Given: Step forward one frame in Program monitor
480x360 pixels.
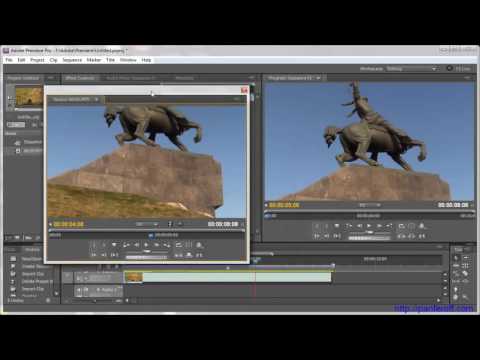Looking at the screenshot, I should tap(379, 226).
